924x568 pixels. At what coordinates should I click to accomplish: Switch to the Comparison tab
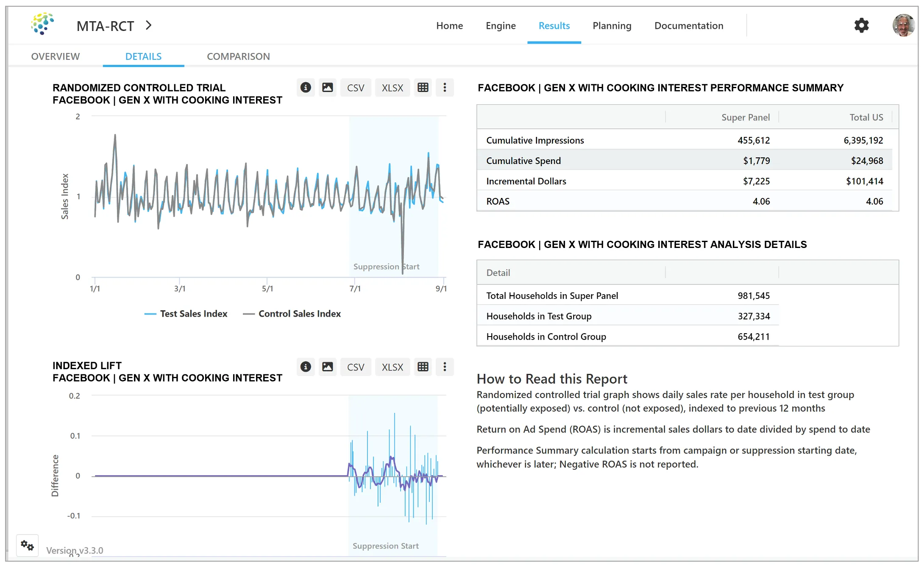click(238, 56)
